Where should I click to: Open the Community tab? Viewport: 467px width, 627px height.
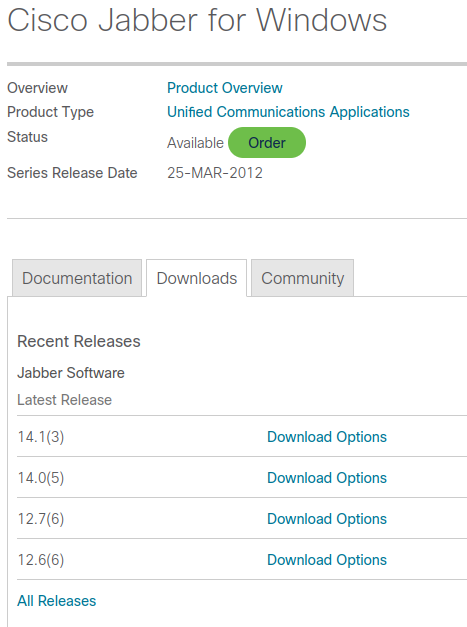click(303, 278)
